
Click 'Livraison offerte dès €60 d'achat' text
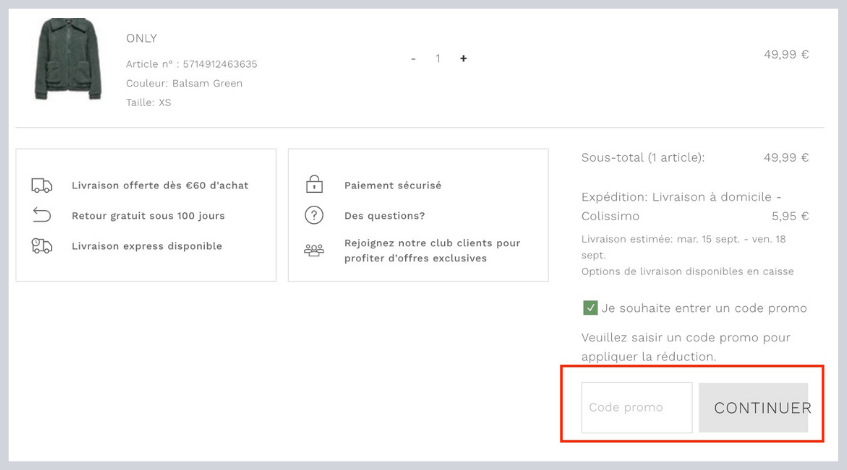(x=160, y=185)
